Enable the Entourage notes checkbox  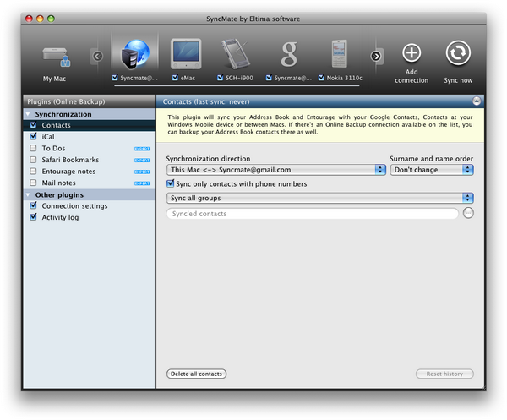33,171
